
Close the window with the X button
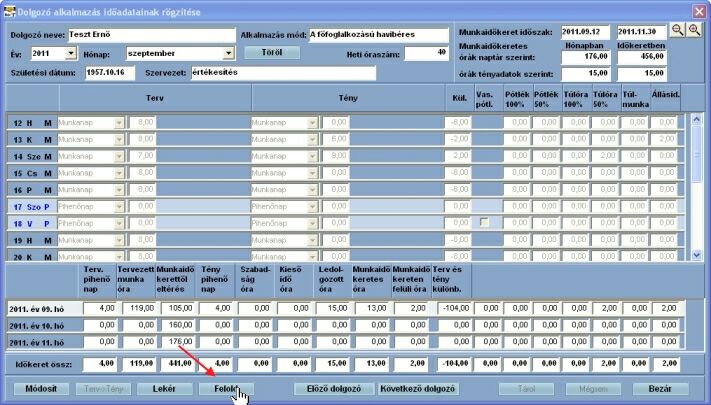click(x=699, y=12)
